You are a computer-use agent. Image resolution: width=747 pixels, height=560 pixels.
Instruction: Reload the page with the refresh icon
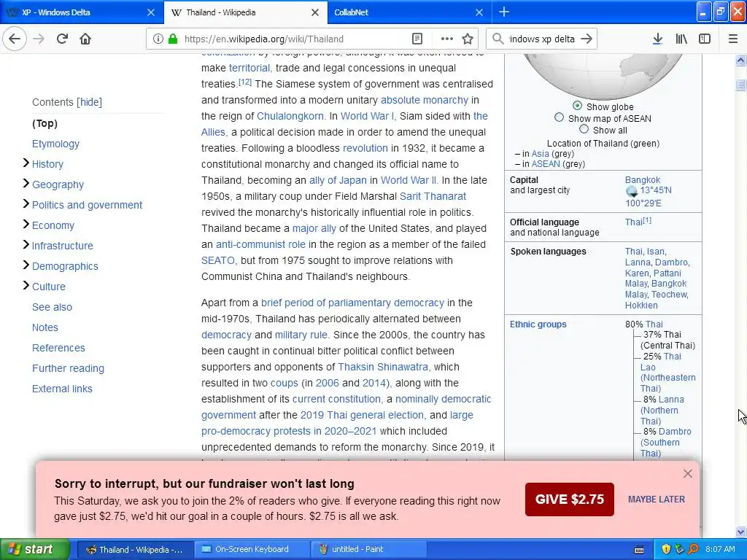coord(62,39)
